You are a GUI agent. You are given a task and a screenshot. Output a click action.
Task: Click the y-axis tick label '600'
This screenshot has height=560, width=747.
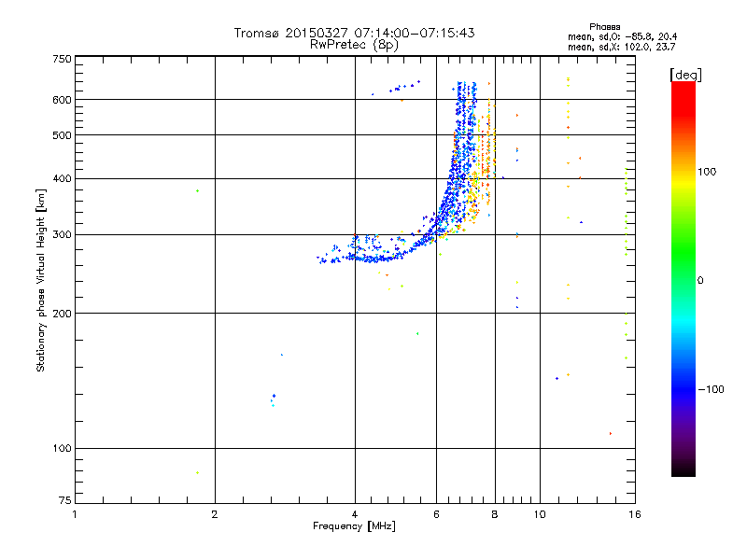tap(62, 100)
